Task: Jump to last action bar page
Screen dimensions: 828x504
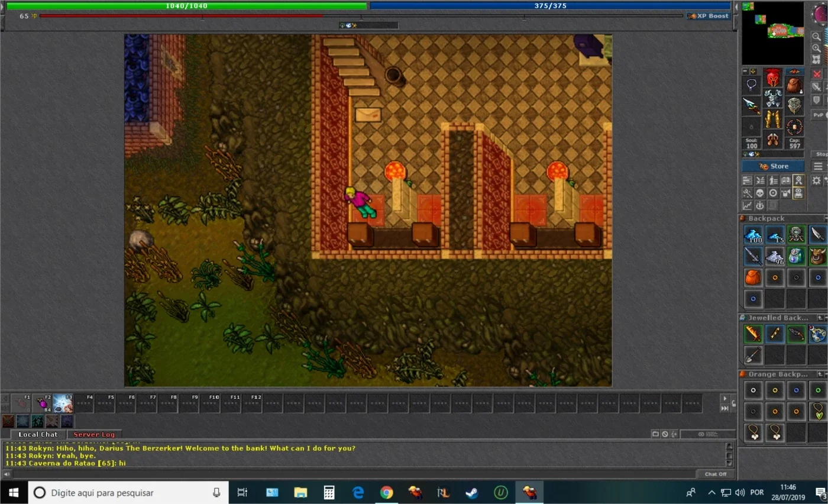Action: (724, 408)
